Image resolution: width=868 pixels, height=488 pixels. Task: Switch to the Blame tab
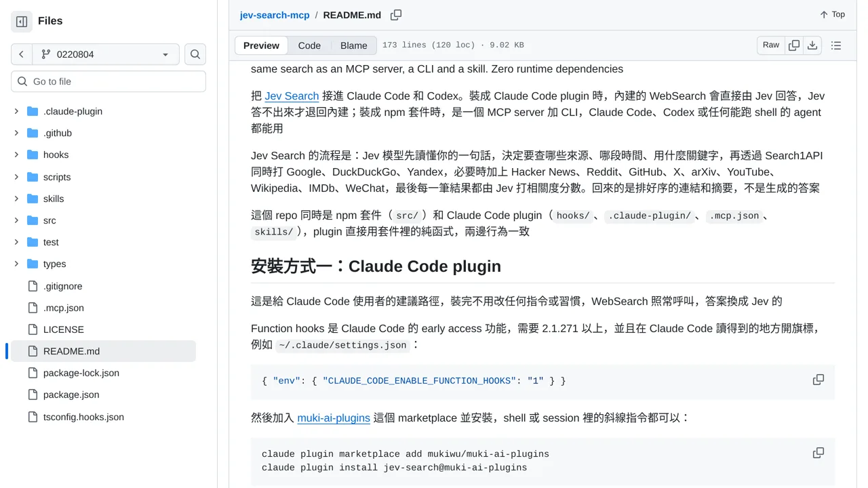tap(354, 45)
